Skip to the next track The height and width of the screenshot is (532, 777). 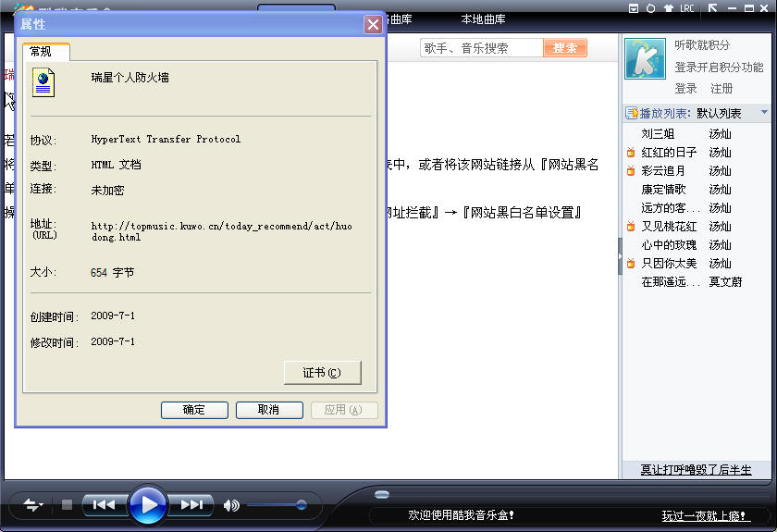click(x=191, y=505)
